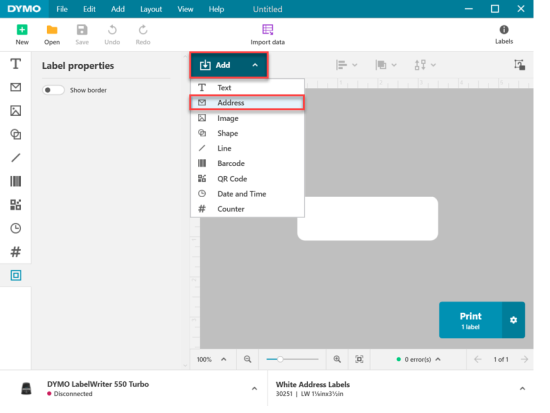The image size is (550, 413).
Task: Open the Add menu in menu bar
Action: (118, 9)
